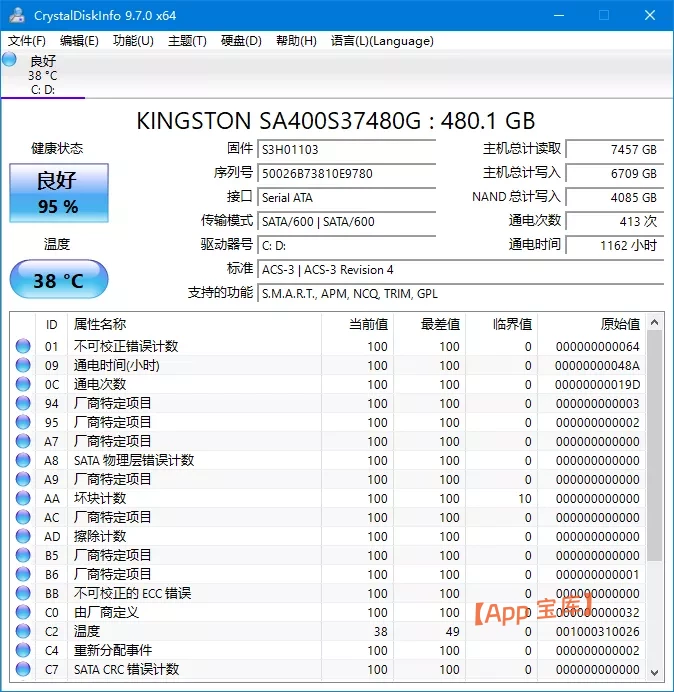Select the disk status orb in drive tab
Image resolution: width=674 pixels, height=692 pixels.
[x=10, y=60]
